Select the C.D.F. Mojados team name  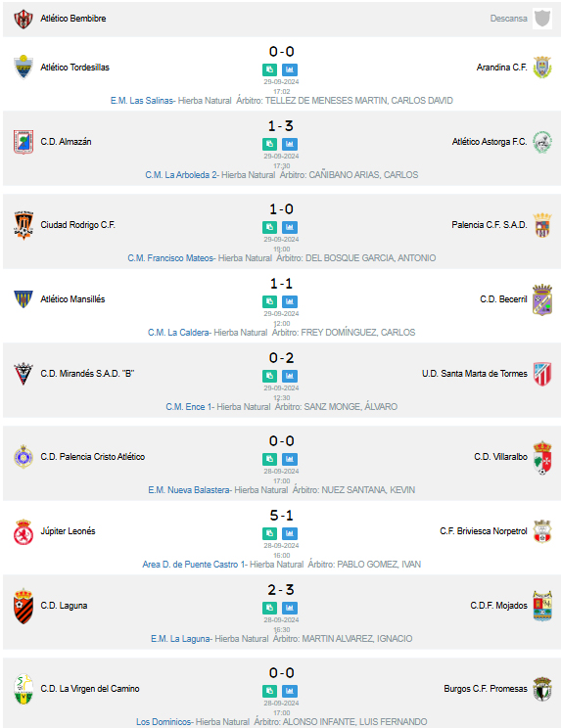(x=498, y=606)
